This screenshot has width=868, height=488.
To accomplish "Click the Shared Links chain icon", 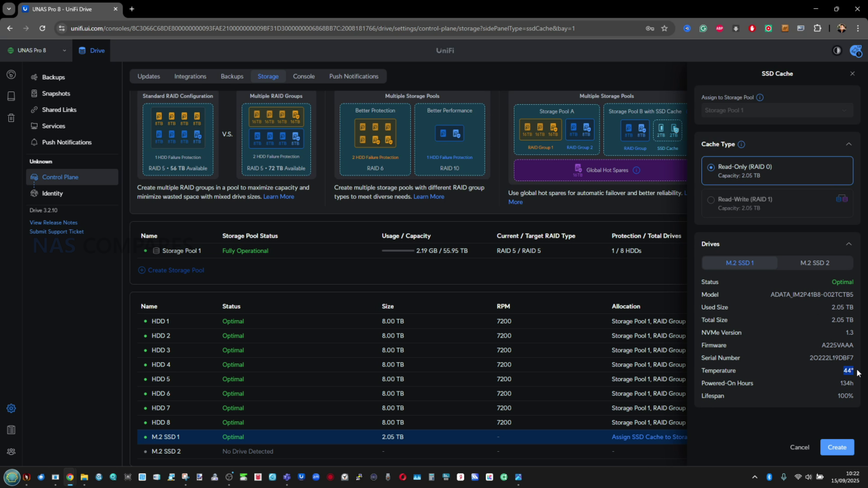I will (34, 110).
